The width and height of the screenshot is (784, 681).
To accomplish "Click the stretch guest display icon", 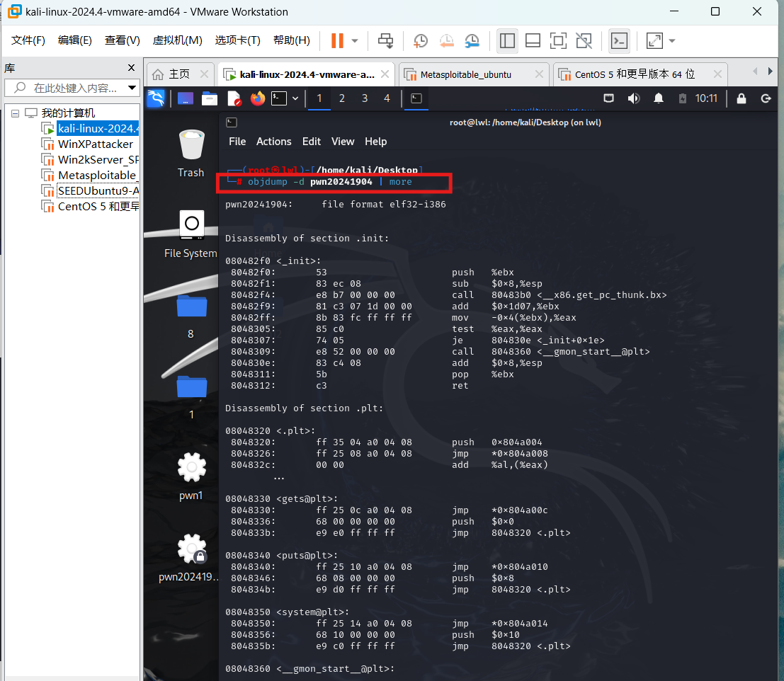I will click(x=654, y=41).
